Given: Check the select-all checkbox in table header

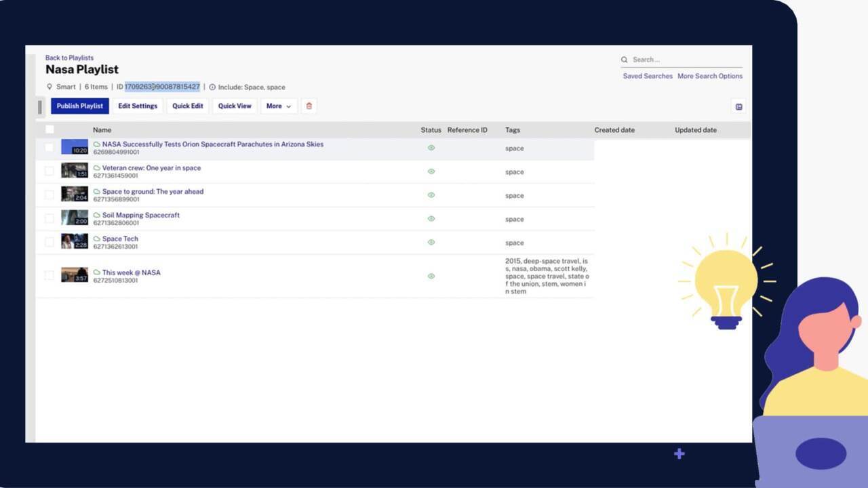Looking at the screenshot, I should pyautogui.click(x=50, y=129).
